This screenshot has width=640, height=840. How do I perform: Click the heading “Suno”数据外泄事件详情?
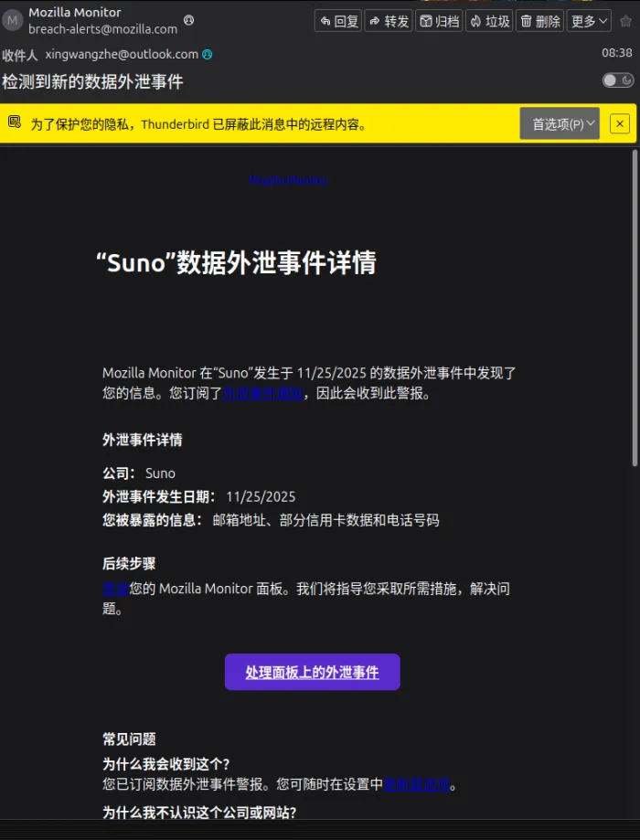point(237,262)
